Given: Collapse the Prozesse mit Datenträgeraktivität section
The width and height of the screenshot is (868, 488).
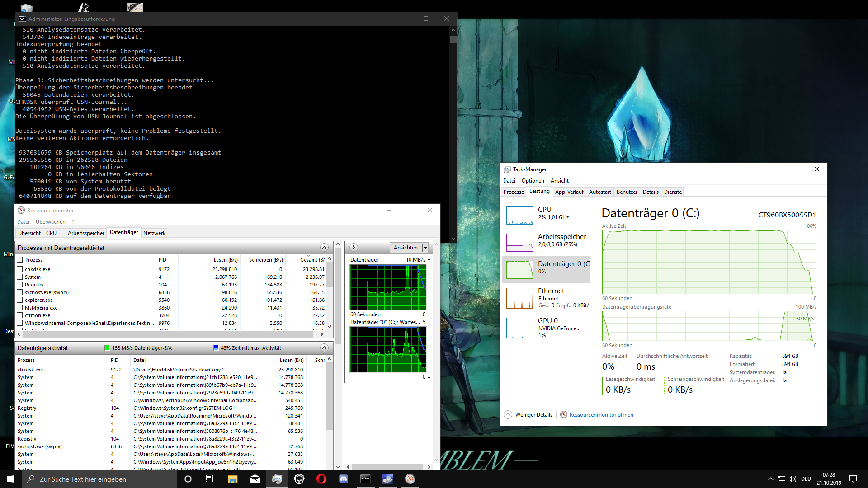Looking at the screenshot, I should coord(324,248).
